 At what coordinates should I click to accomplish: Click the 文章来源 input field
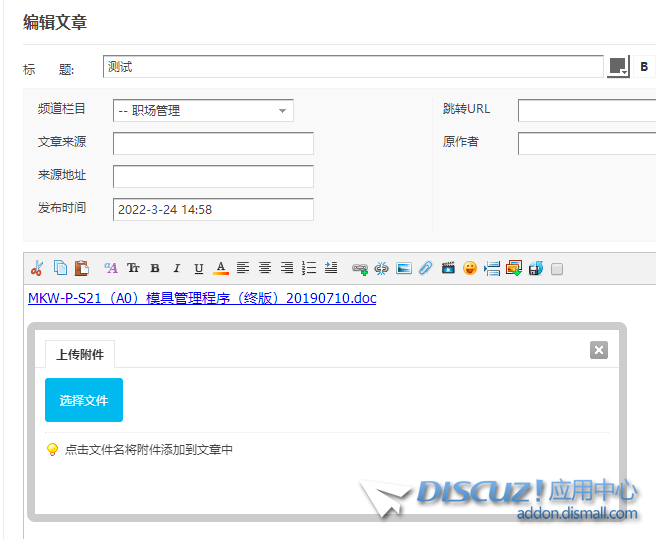(x=213, y=143)
